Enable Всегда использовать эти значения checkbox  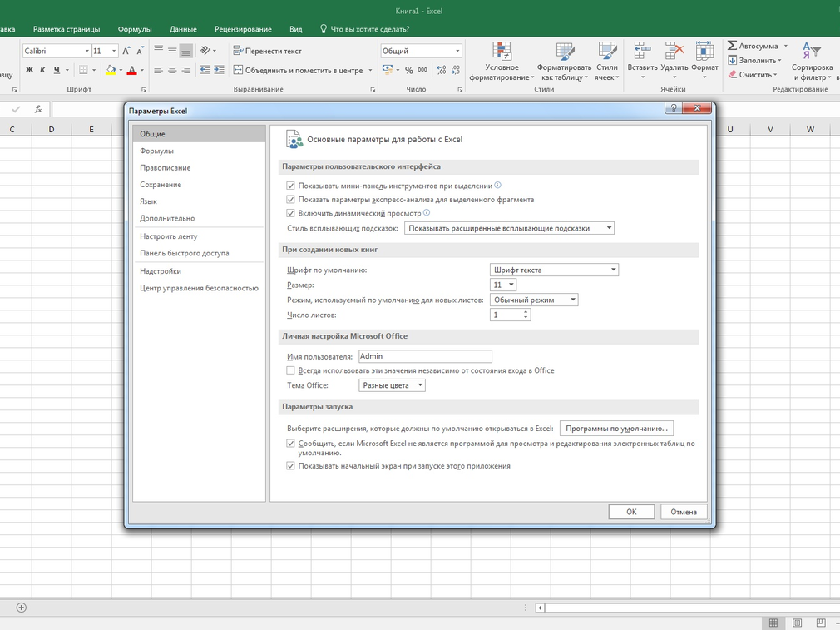pyautogui.click(x=290, y=370)
